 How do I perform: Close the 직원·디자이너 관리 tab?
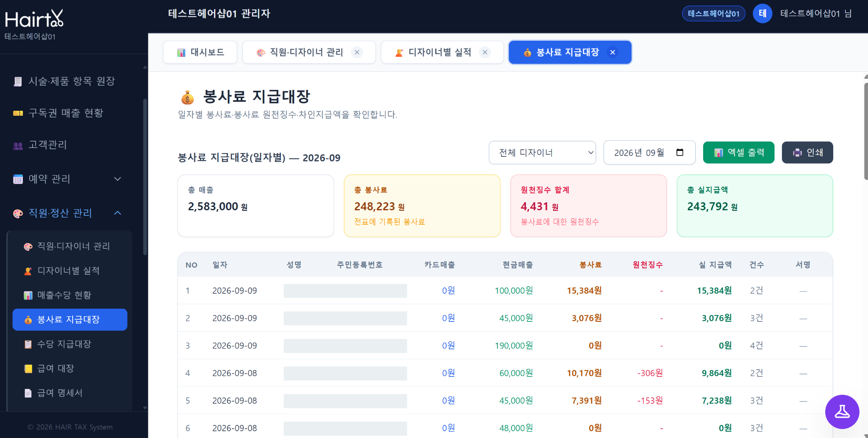pyautogui.click(x=357, y=52)
